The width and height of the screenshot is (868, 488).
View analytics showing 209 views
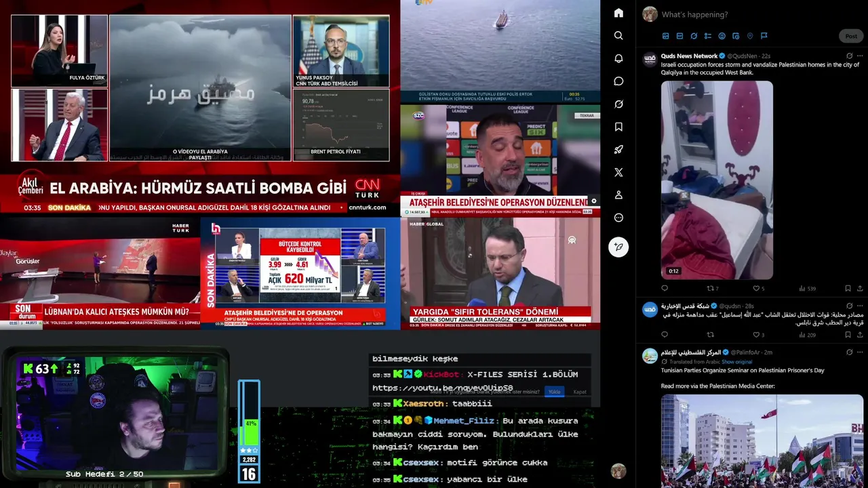(x=807, y=334)
